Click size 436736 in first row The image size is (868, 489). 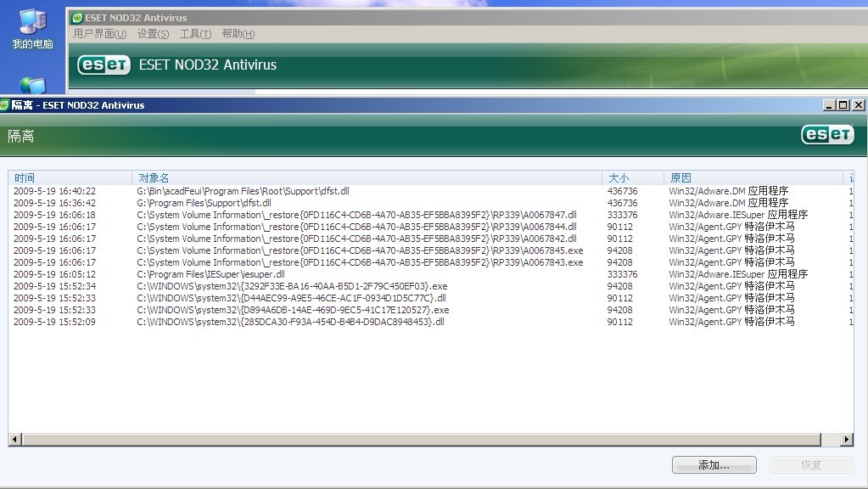pyautogui.click(x=622, y=191)
